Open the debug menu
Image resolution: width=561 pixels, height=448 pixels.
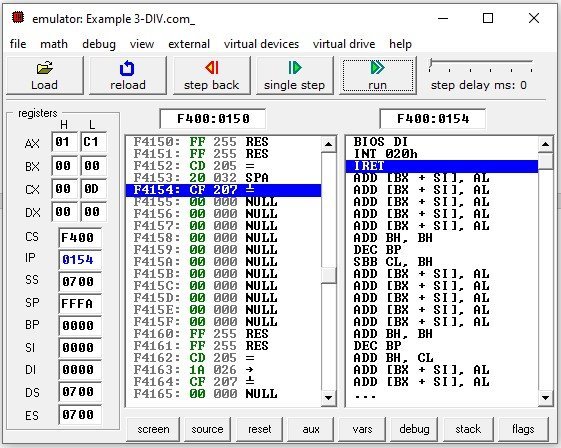pyautogui.click(x=99, y=44)
